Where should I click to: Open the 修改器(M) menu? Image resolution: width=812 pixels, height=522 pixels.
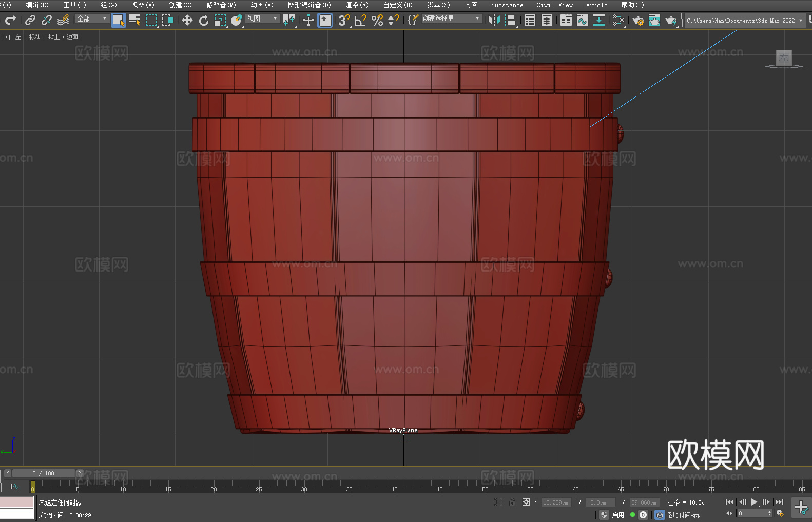221,5
